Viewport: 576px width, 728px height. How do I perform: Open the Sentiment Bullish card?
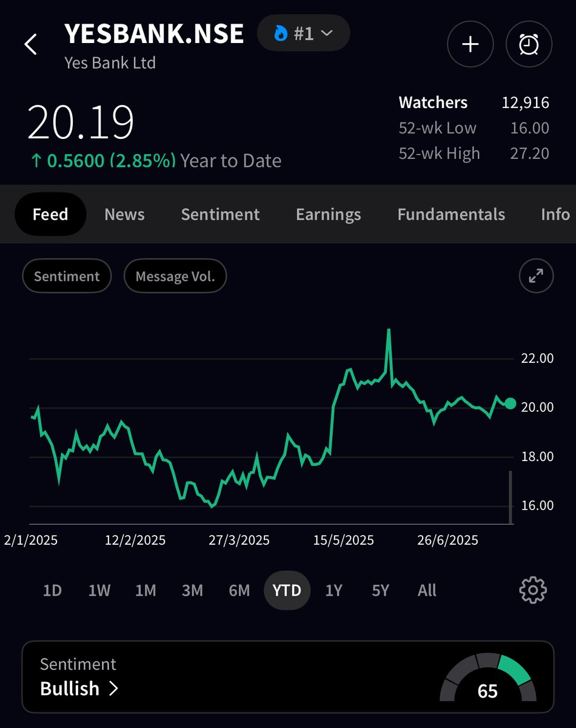tap(288, 676)
